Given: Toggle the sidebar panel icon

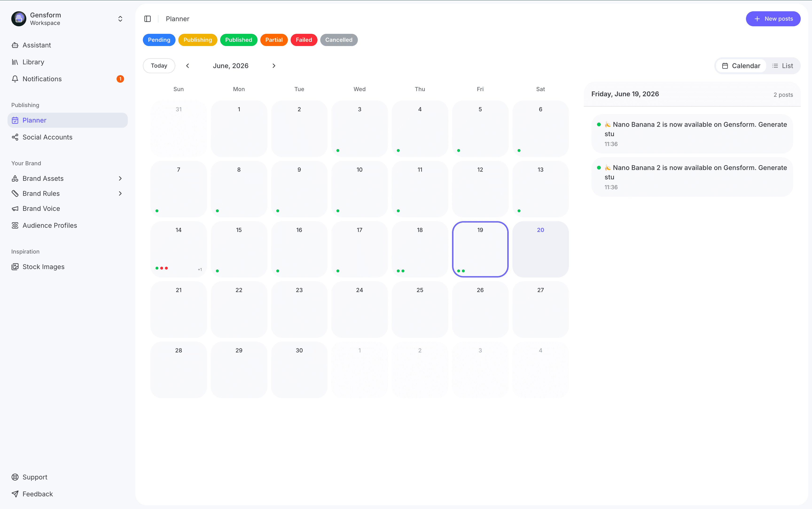Looking at the screenshot, I should coord(148,19).
